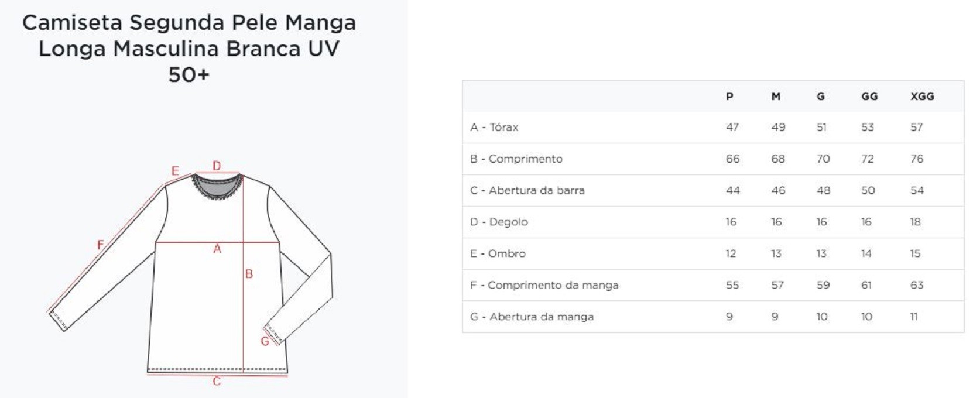
Task: Click the F - Comprimento da manga row
Action: [713, 286]
